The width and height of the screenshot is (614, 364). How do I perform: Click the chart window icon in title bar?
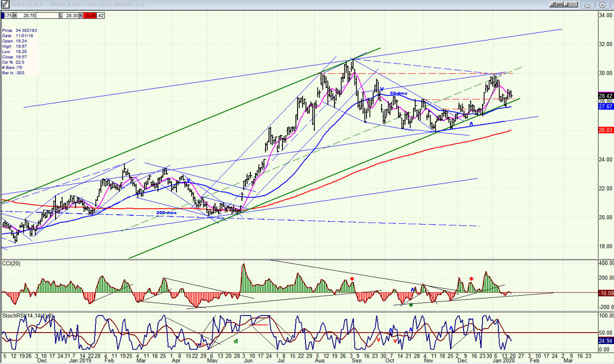[4, 5]
